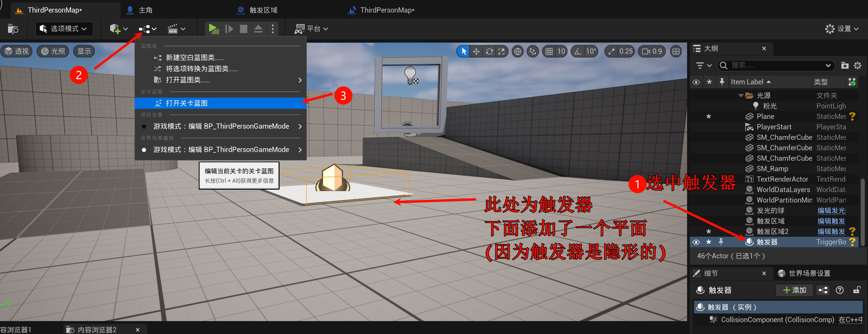Switch to the 触发区域 tab
This screenshot has height=334, width=868.
coord(263,10)
